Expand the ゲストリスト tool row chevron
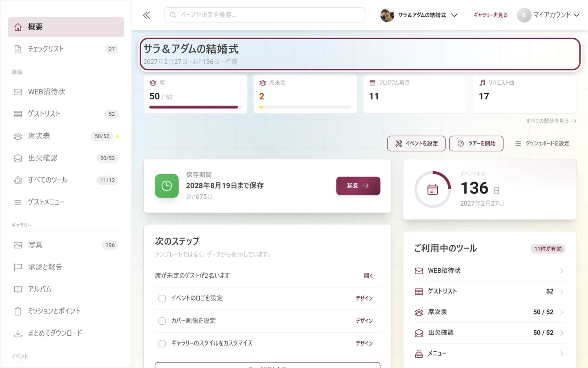The width and height of the screenshot is (588, 368). click(562, 292)
